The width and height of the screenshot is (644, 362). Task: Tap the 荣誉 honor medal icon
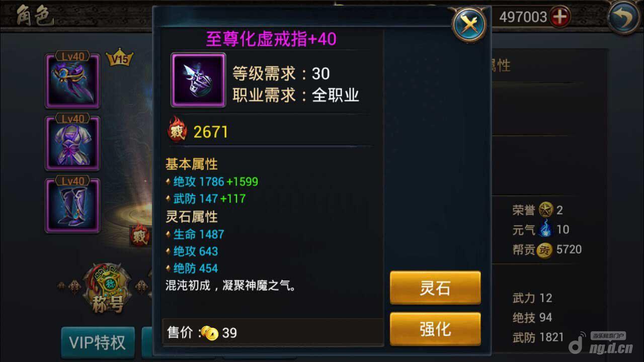(546, 210)
